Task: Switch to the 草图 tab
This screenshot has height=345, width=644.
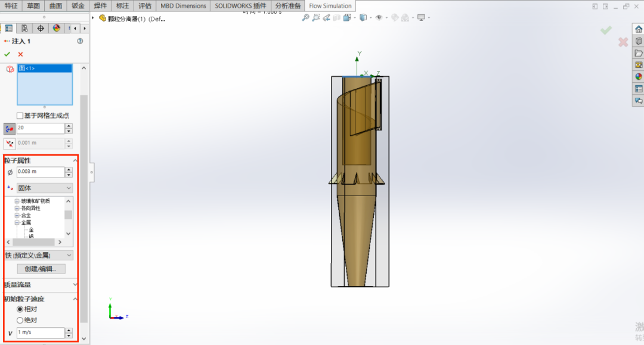Action: coord(33,6)
